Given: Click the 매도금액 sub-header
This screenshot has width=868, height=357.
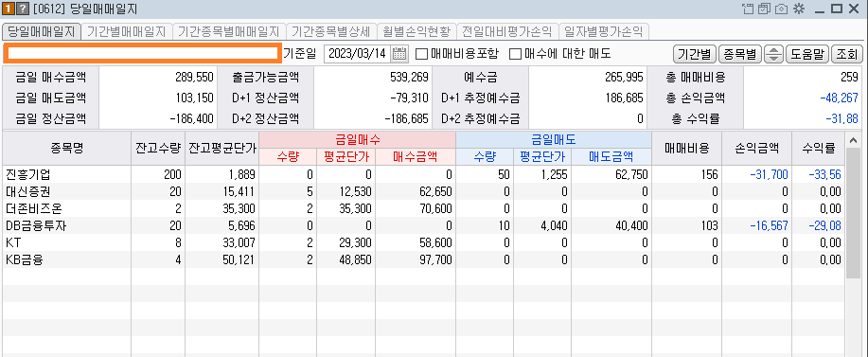Looking at the screenshot, I should click(611, 156).
